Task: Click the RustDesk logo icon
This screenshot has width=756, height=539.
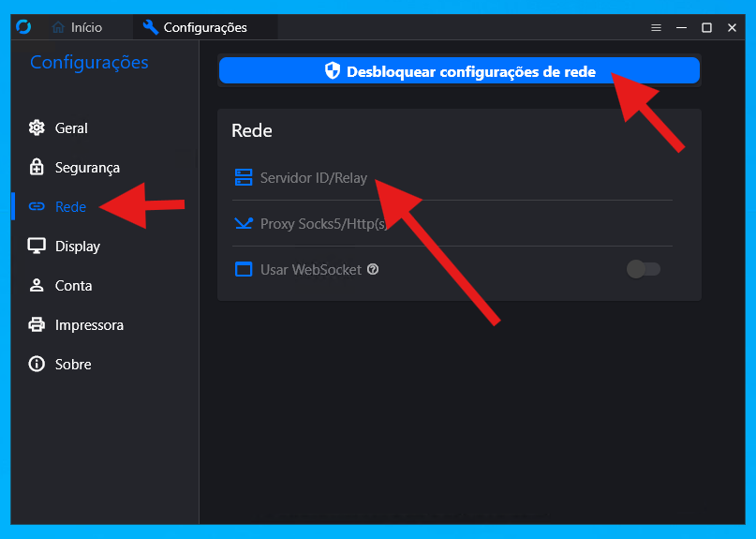Action: pyautogui.click(x=23, y=27)
